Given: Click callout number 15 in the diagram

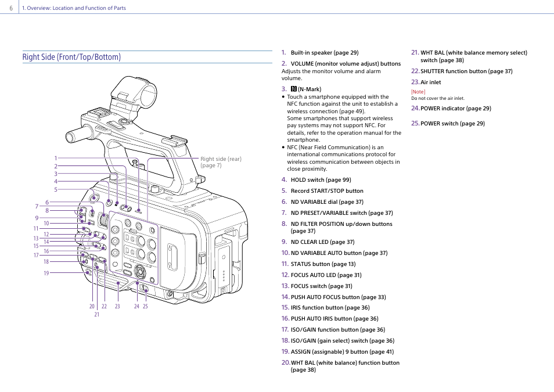Looking at the screenshot, I should click(36, 246).
